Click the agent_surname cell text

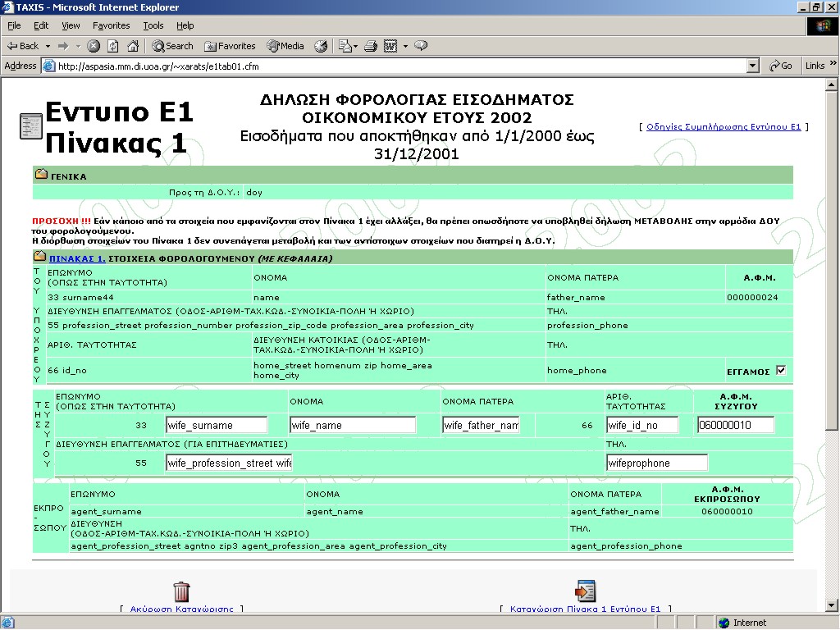point(106,512)
